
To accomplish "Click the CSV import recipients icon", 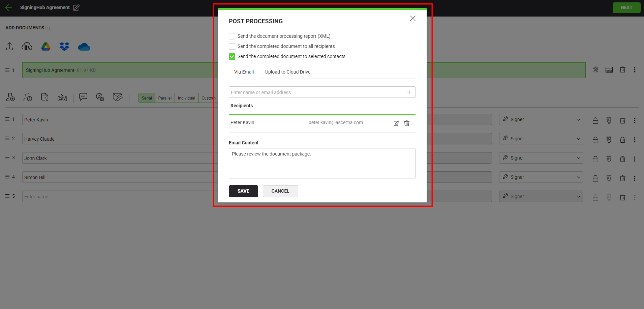I will tap(62, 97).
